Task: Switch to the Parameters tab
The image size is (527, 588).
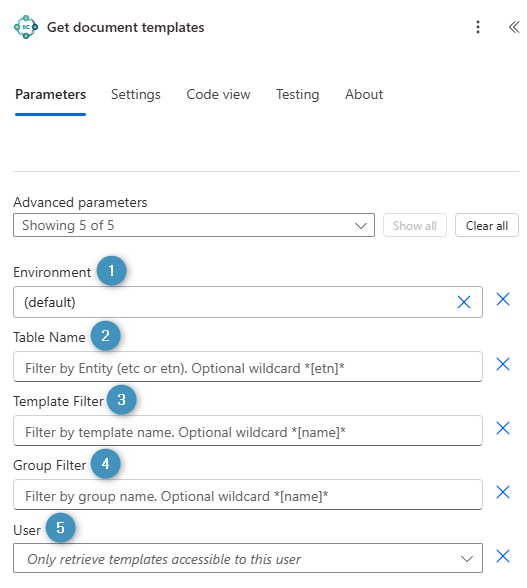Action: pyautogui.click(x=50, y=94)
